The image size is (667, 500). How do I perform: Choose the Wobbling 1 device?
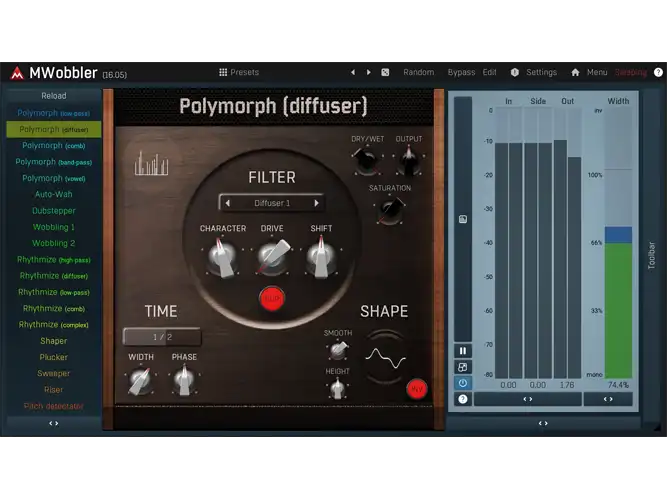point(54,227)
